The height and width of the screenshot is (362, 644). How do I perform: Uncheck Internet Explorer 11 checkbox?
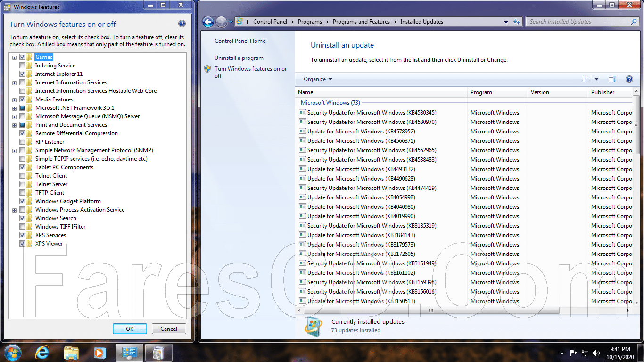pos(23,74)
